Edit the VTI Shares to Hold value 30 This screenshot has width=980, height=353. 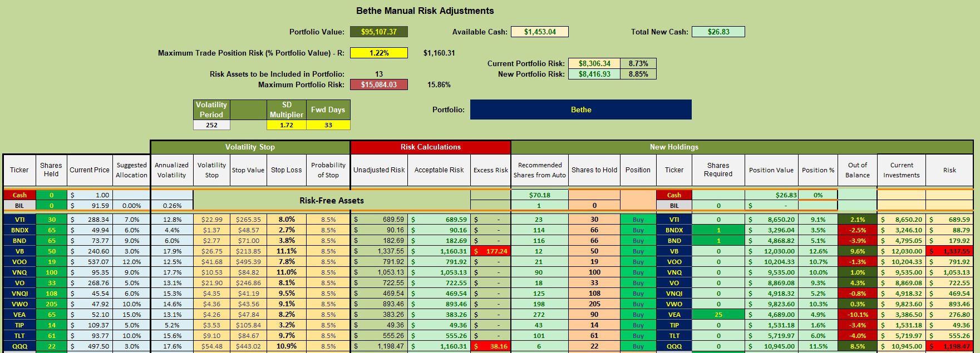(594, 220)
